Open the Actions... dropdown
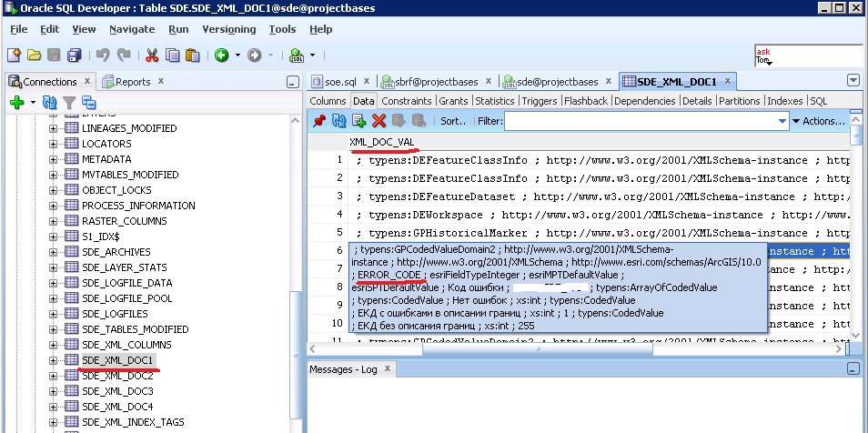868x433 pixels. [x=819, y=121]
